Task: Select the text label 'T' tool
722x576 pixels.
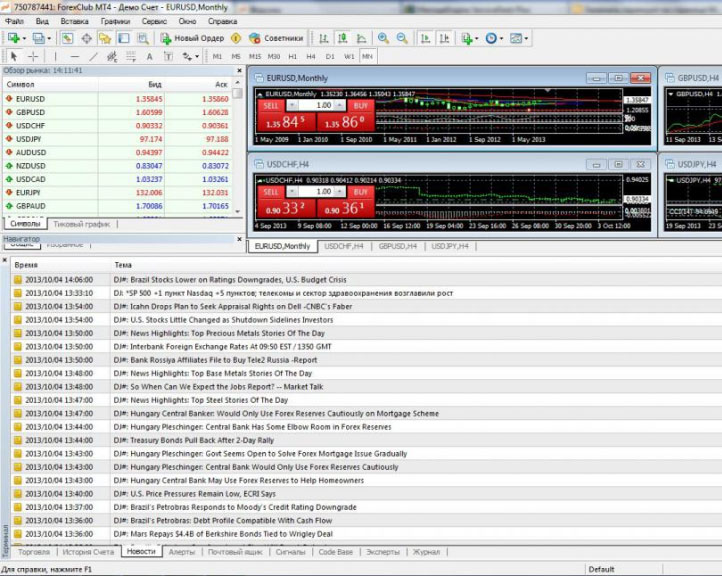Action: (x=168, y=56)
